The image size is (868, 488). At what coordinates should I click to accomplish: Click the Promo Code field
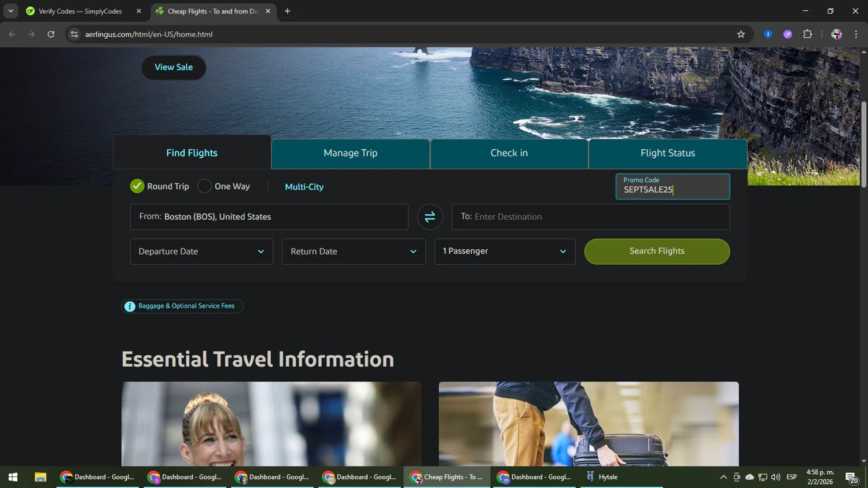point(672,187)
